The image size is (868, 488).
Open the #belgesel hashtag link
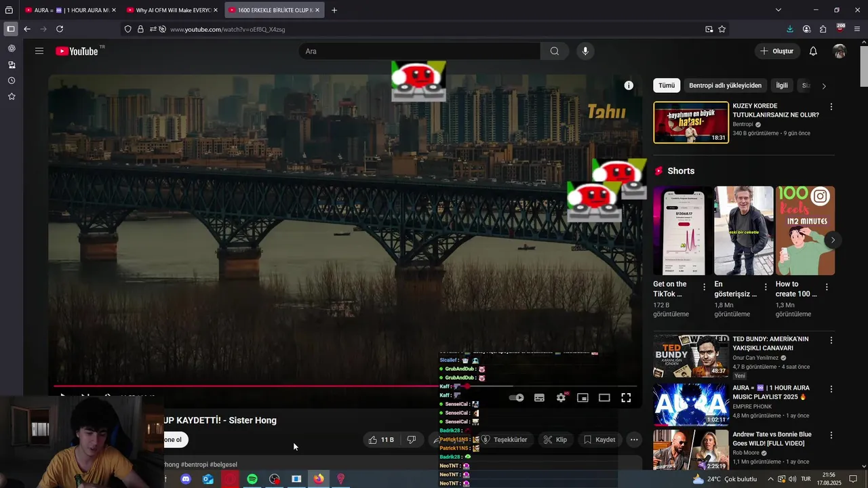point(224,465)
